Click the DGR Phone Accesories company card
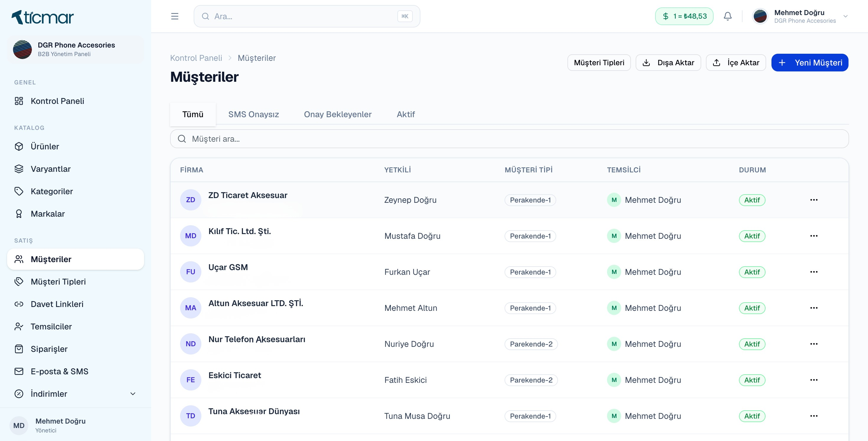 [x=76, y=49]
